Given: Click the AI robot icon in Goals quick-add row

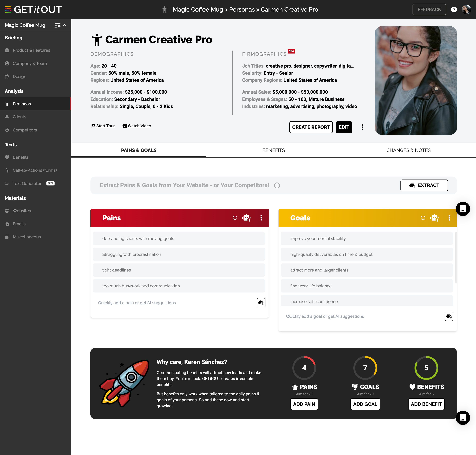Looking at the screenshot, I should pos(449,316).
